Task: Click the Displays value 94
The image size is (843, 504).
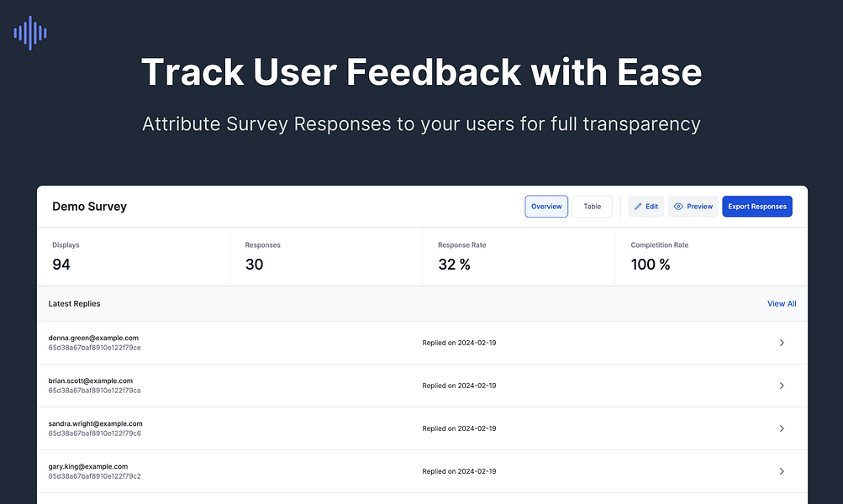Action: [61, 265]
